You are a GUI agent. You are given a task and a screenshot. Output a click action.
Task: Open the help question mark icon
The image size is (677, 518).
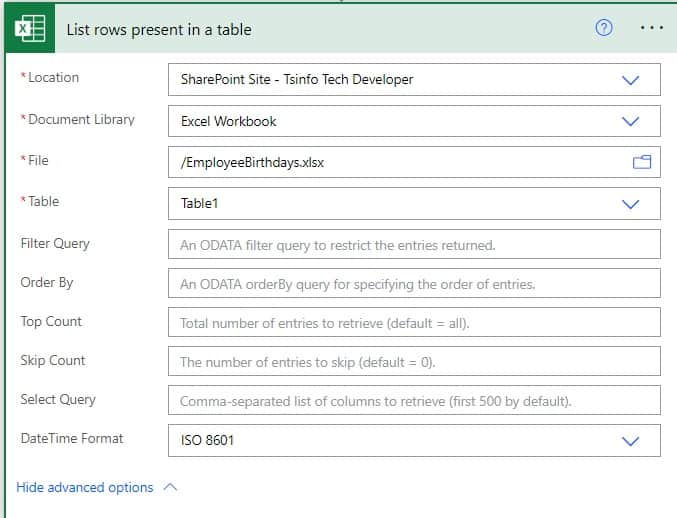[604, 28]
